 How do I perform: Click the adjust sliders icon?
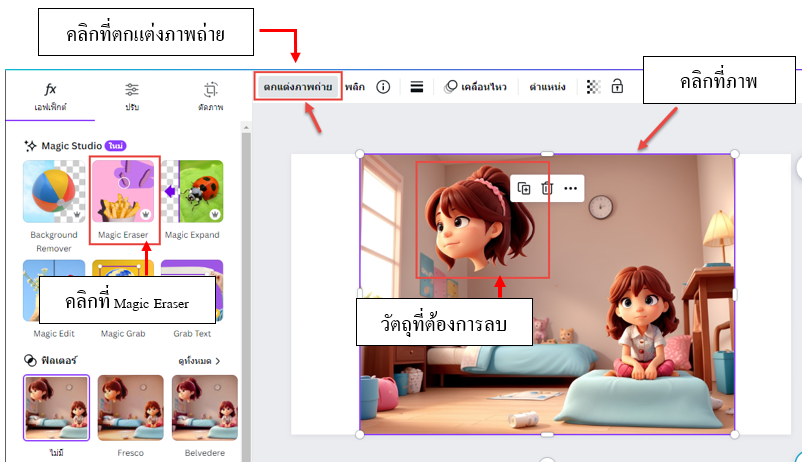coord(132,89)
